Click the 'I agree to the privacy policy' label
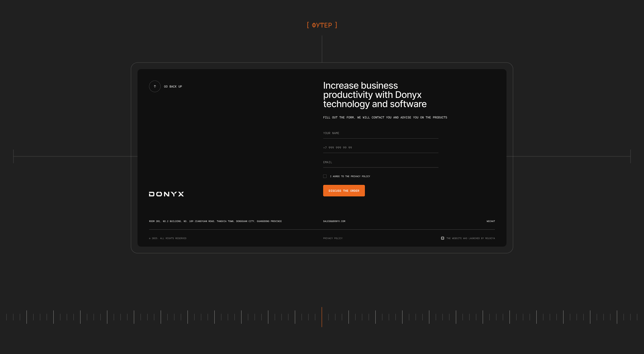The height and width of the screenshot is (354, 644). pos(350,176)
